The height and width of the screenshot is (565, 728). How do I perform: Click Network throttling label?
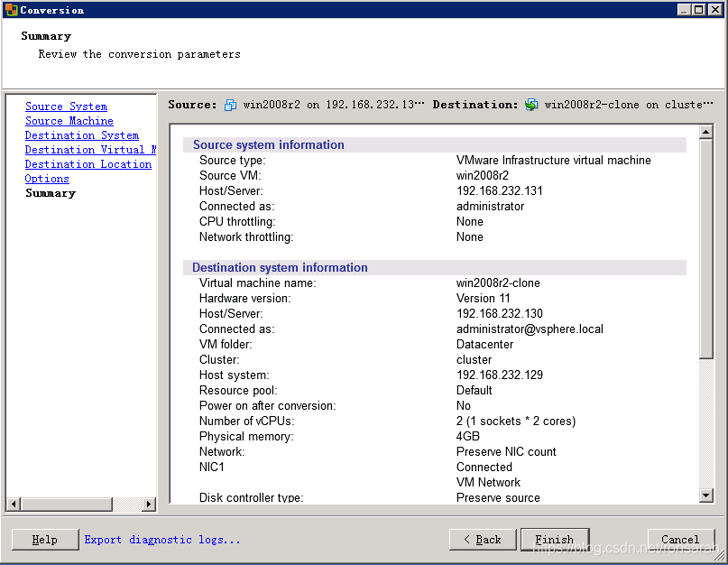click(x=246, y=237)
